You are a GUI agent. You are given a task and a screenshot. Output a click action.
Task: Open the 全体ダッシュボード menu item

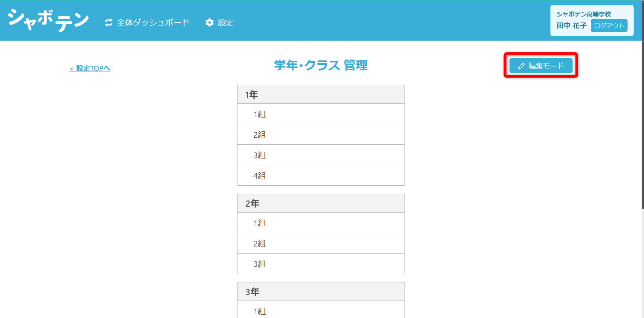(x=147, y=22)
